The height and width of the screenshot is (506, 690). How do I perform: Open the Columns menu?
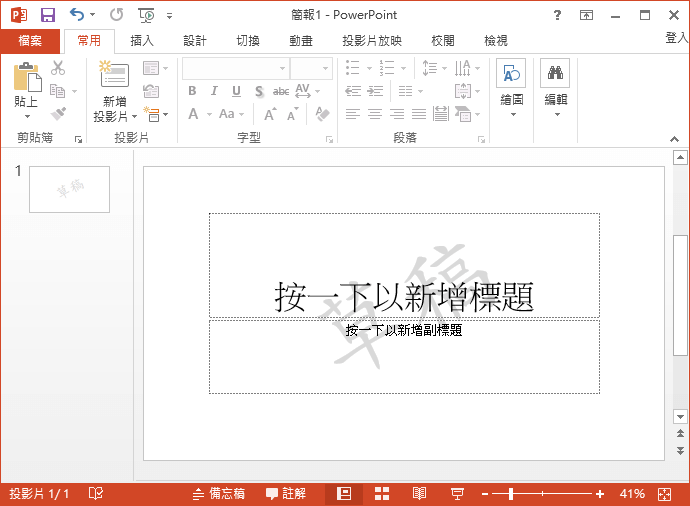tap(410, 91)
